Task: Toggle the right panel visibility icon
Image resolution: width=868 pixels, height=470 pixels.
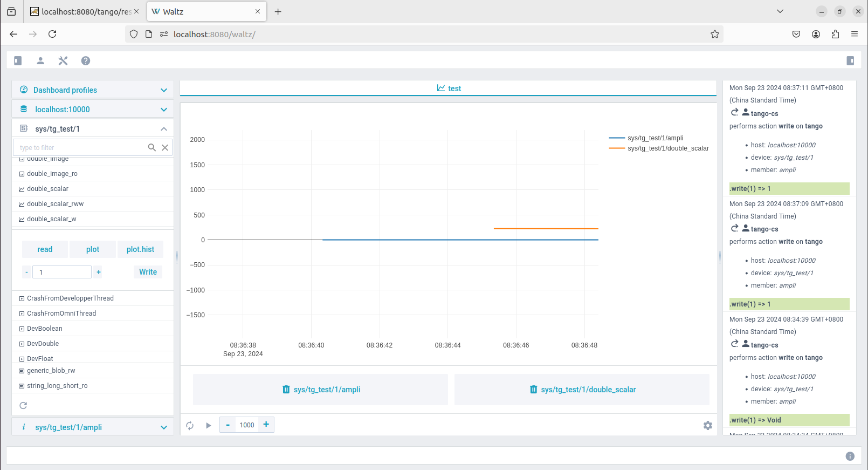Action: (850, 60)
